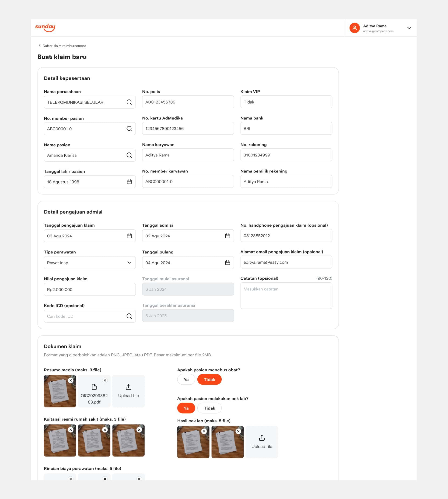The height and width of the screenshot is (499, 448).
Task: Expand the Tipe perawatan dropdown
Action: pos(129,263)
